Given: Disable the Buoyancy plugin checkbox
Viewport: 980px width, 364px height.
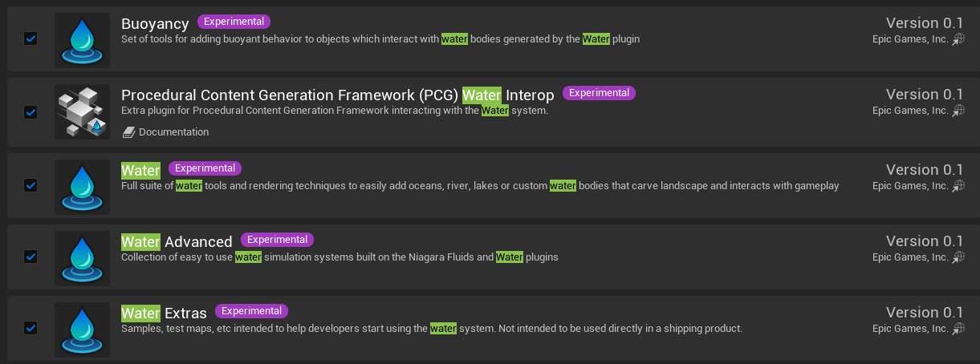Looking at the screenshot, I should [30, 38].
